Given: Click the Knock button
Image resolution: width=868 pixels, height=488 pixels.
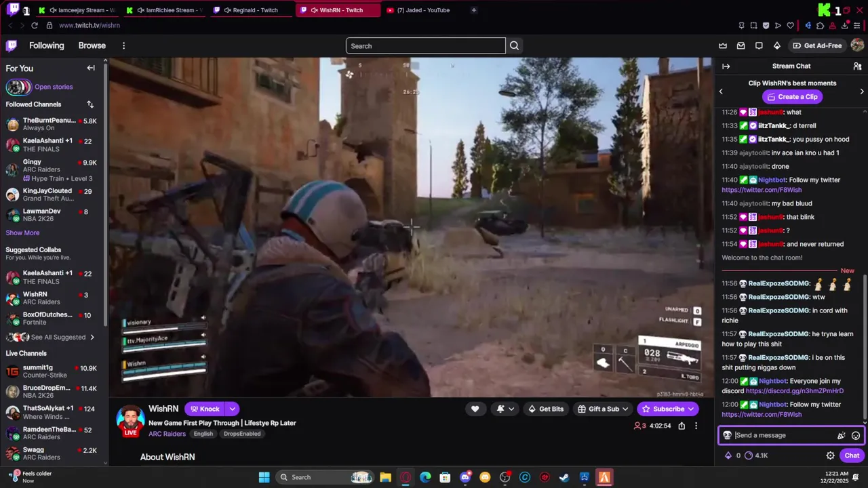Looking at the screenshot, I should point(205,409).
